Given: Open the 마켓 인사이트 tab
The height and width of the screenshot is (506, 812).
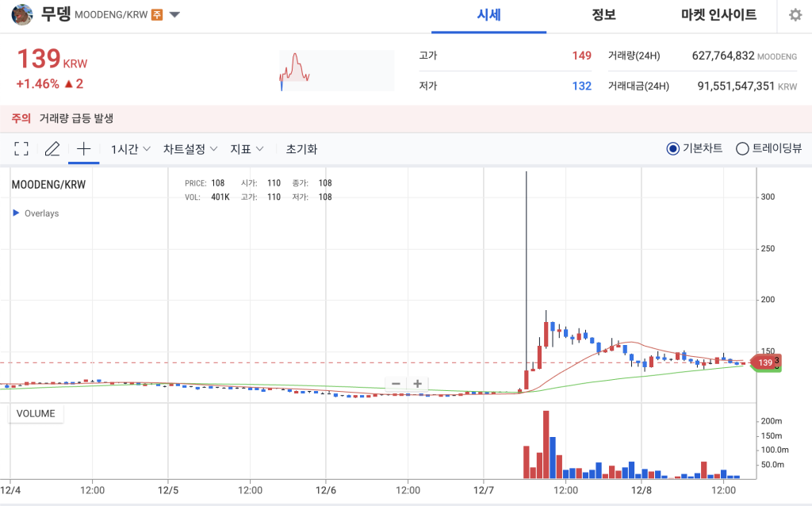Looking at the screenshot, I should pyautogui.click(x=718, y=15).
